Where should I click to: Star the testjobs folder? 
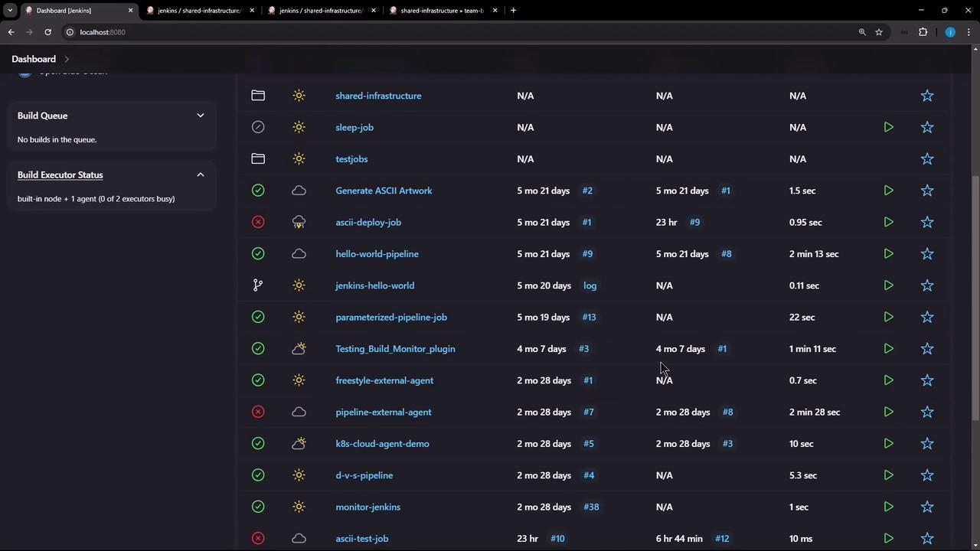click(927, 159)
